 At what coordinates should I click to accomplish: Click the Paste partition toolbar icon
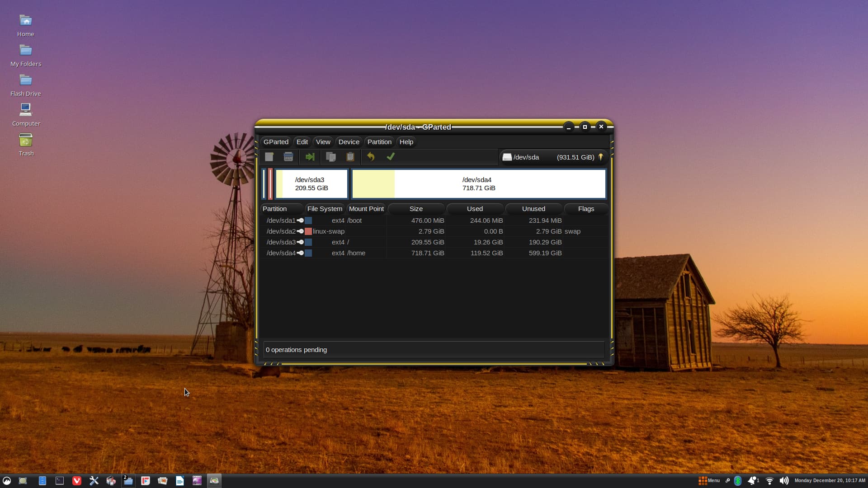click(x=350, y=157)
